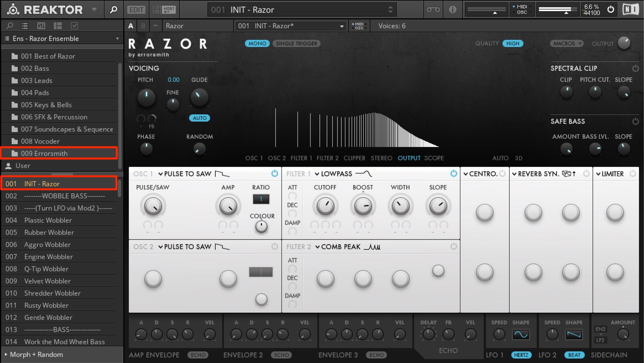Adjust the OUTPUT knob
The image size is (644, 363).
point(624,43)
